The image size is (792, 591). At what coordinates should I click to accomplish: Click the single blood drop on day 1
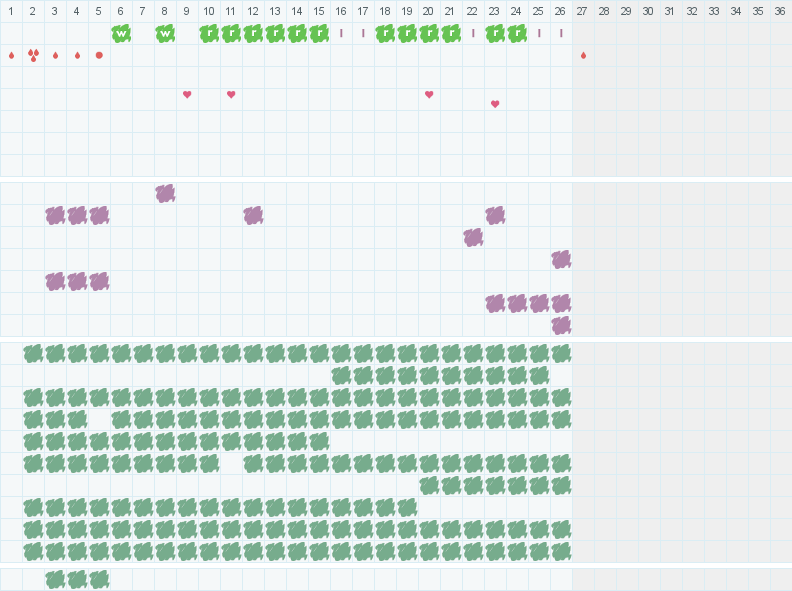tap(11, 55)
